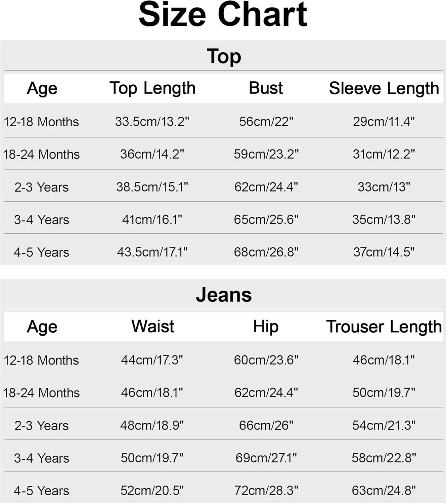Click the "Jeans" section heading
Screen dimensions: 447x504
tap(224, 295)
